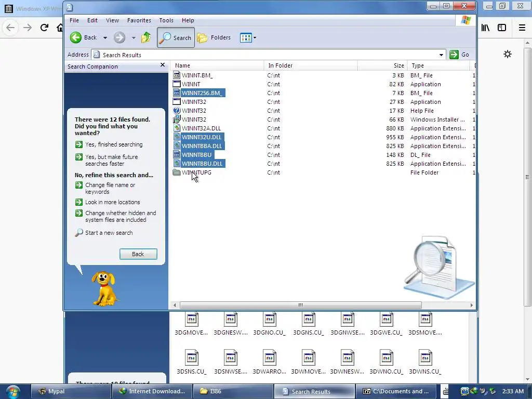The width and height of the screenshot is (532, 399).
Task: Select the WINNT32 application icon
Action: 177,102
